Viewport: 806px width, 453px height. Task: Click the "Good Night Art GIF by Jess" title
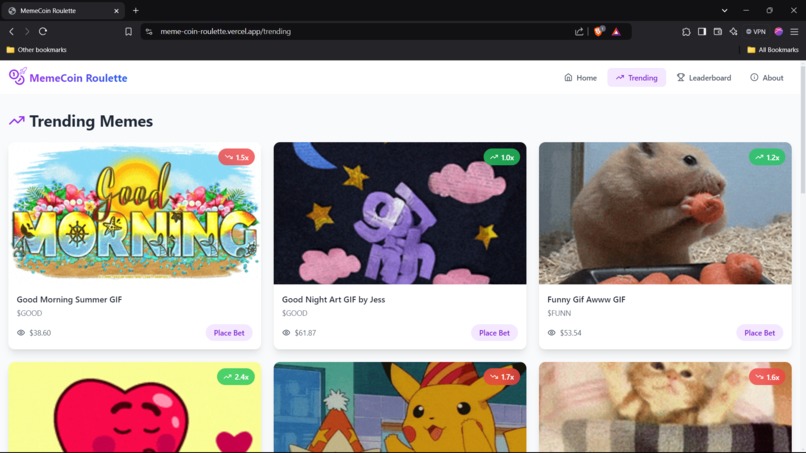point(333,299)
